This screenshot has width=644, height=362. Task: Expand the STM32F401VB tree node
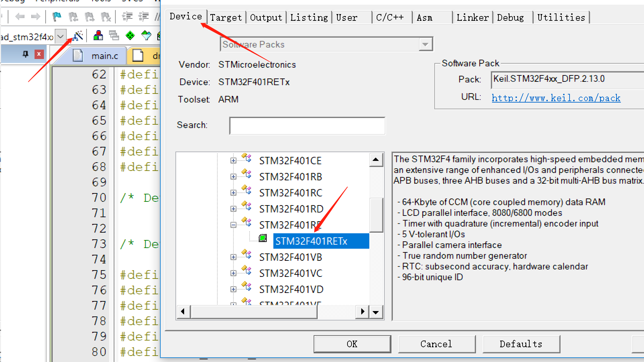(x=233, y=257)
